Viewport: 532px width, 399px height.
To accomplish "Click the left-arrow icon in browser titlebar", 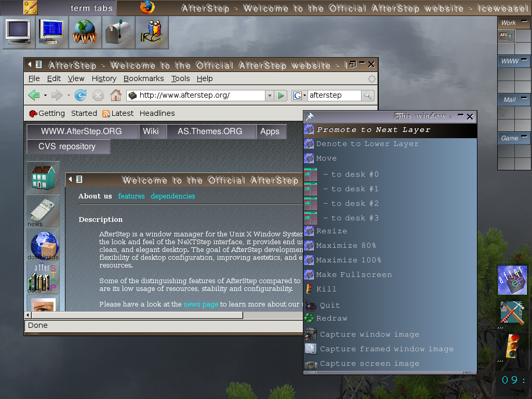I will coord(30,64).
